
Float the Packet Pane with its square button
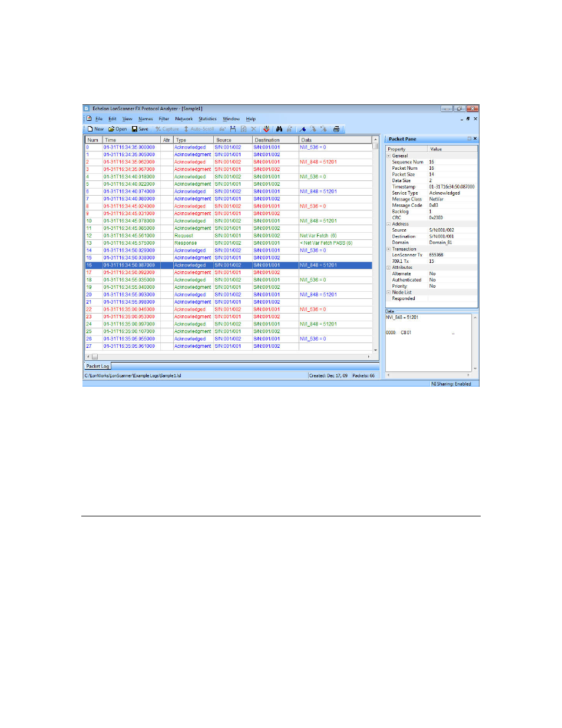click(470, 139)
